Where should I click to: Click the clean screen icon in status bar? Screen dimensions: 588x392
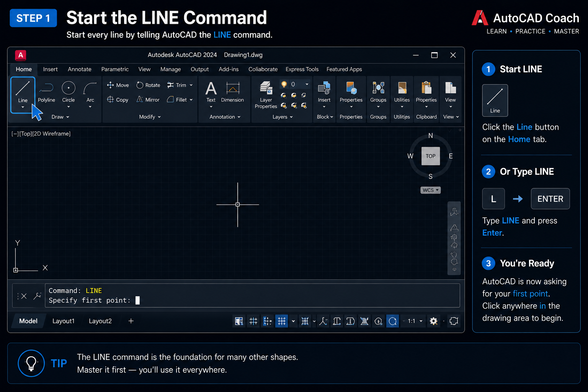(454, 321)
